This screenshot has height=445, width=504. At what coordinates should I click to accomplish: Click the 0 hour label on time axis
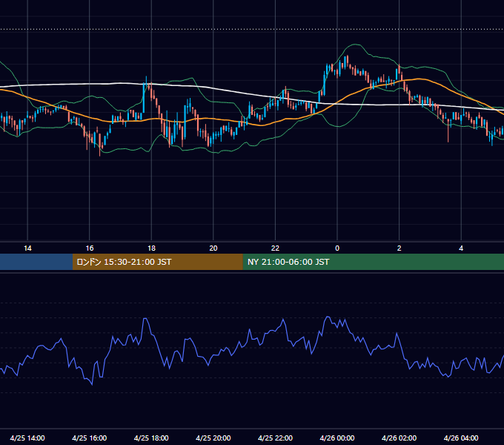pos(337,248)
